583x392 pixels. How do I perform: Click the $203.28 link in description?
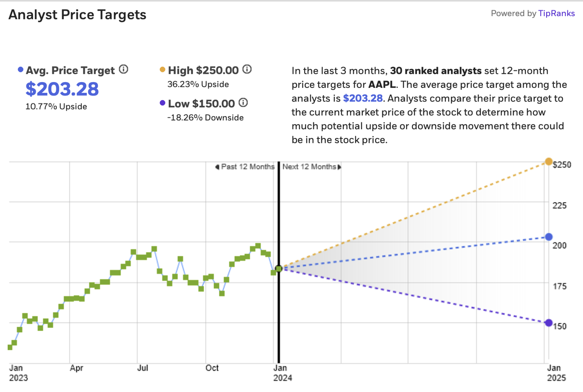(x=361, y=99)
